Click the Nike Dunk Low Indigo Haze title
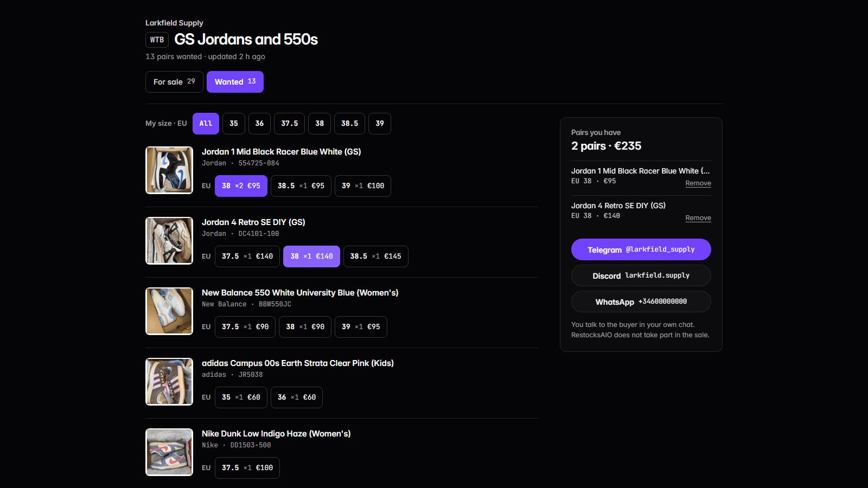Screen dimensions: 868x488 pos(276,434)
